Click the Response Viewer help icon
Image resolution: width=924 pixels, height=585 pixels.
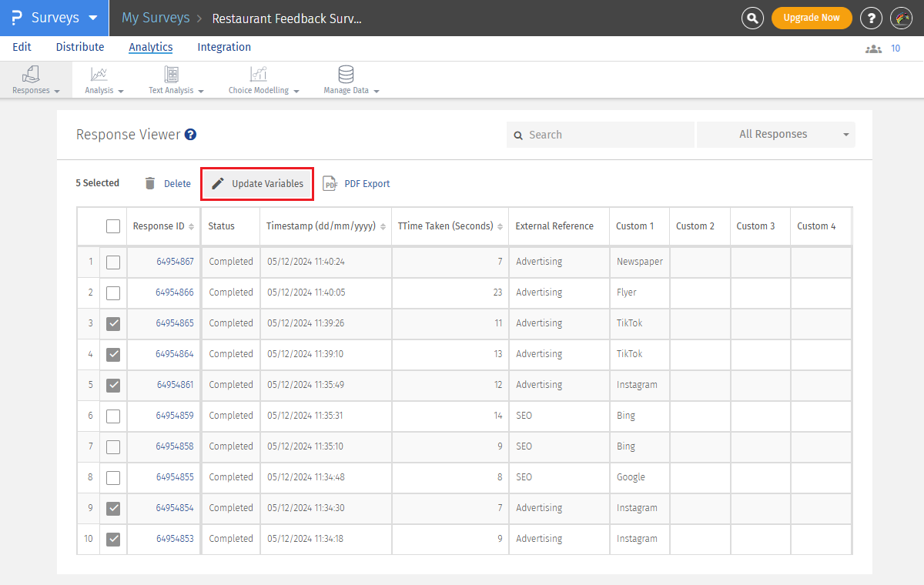[191, 135]
